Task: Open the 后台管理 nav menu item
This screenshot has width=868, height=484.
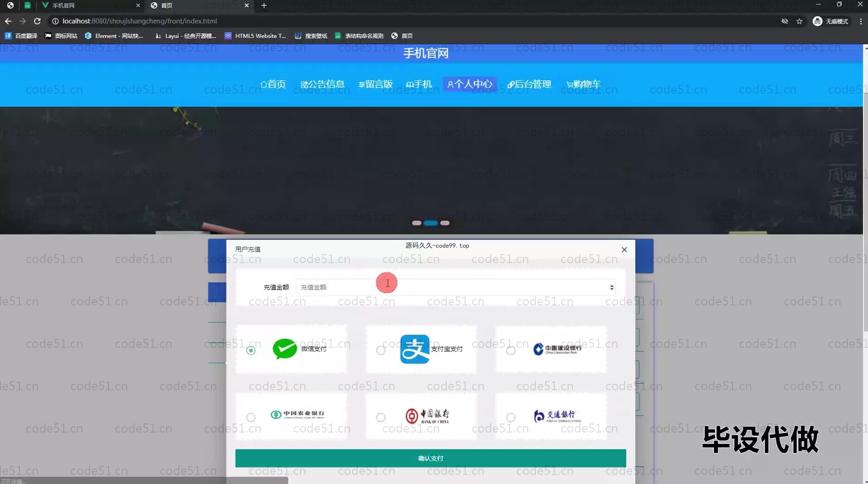Action: point(529,84)
